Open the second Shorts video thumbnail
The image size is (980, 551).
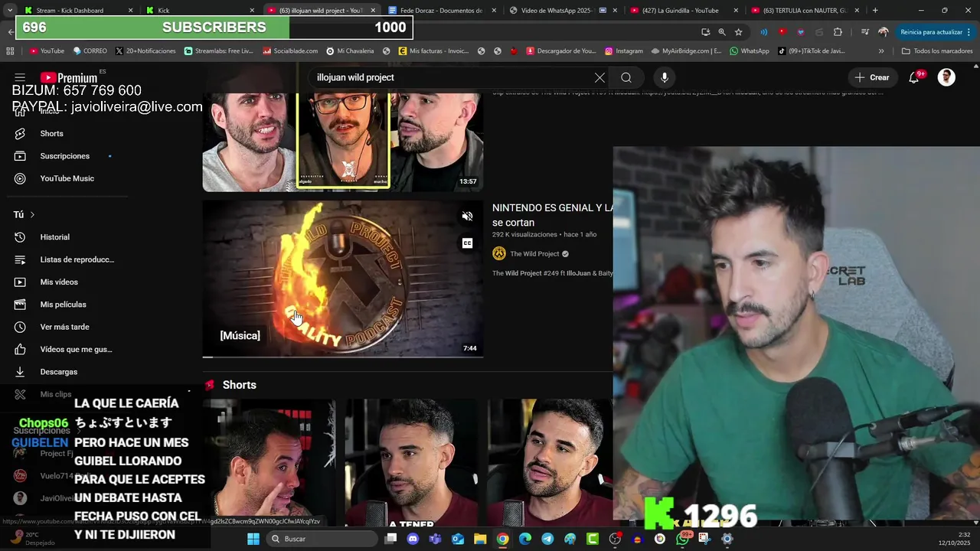410,463
